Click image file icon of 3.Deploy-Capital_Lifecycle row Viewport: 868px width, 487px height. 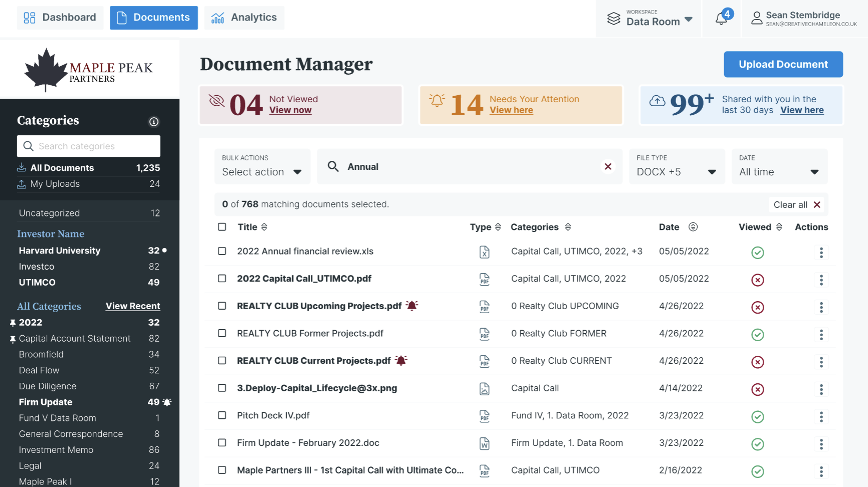(x=484, y=389)
